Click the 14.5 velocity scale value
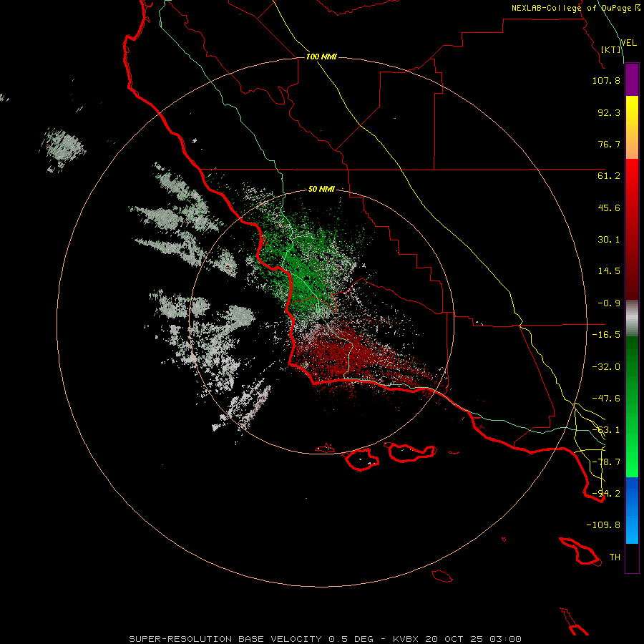 click(x=609, y=271)
